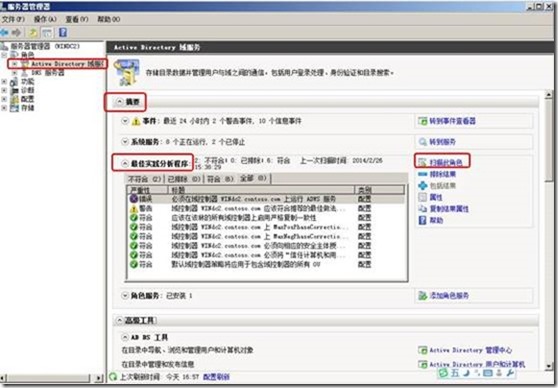Open the 文件(F) menu
The image size is (558, 388).
click(x=13, y=19)
